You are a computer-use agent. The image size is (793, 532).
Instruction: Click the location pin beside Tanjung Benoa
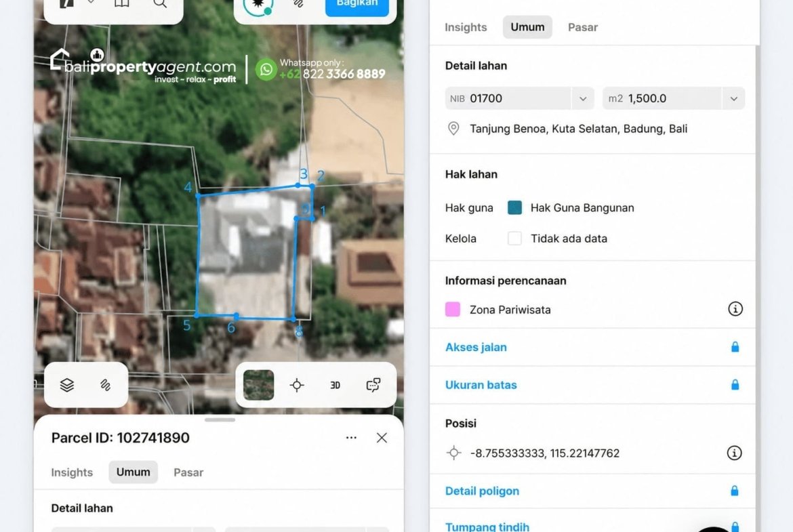453,129
